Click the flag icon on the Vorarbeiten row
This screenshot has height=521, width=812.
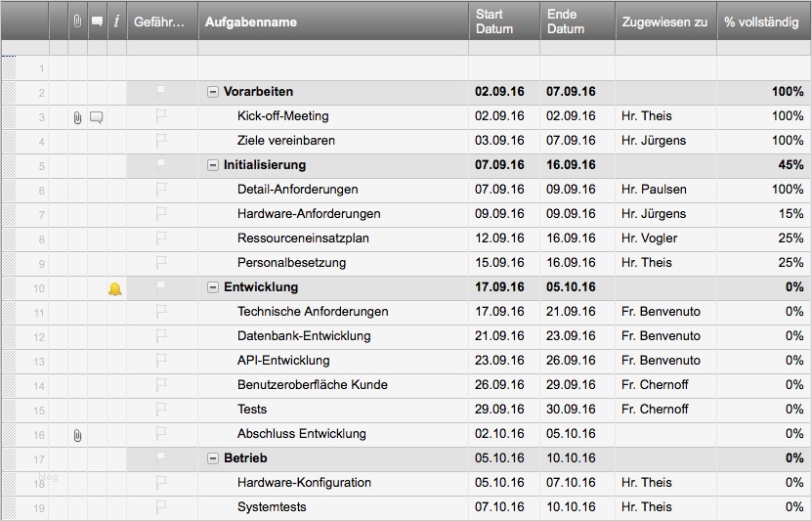pos(161,92)
